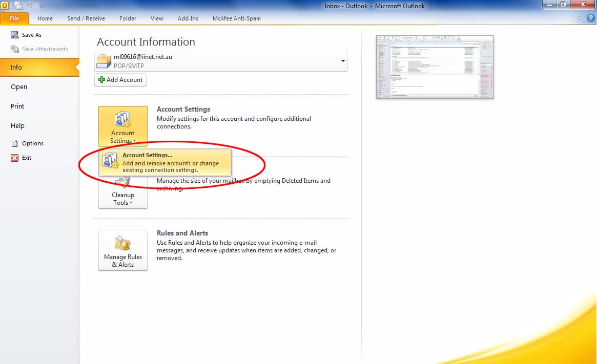Click the Inbox preview thumbnail
Viewport: 597px width, 364px height.
pos(435,67)
